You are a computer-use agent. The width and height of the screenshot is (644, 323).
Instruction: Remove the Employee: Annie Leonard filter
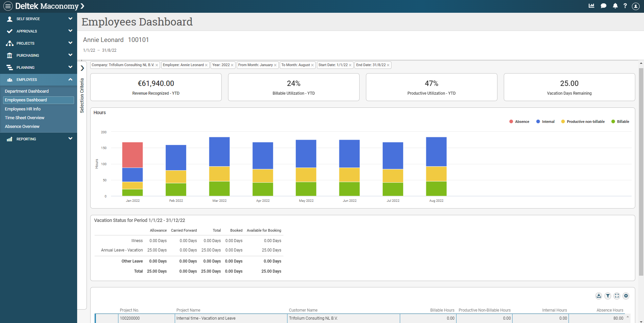pyautogui.click(x=206, y=65)
